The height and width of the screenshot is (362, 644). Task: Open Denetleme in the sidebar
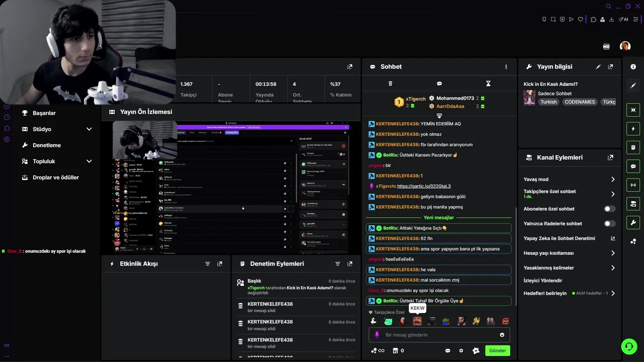coord(47,145)
